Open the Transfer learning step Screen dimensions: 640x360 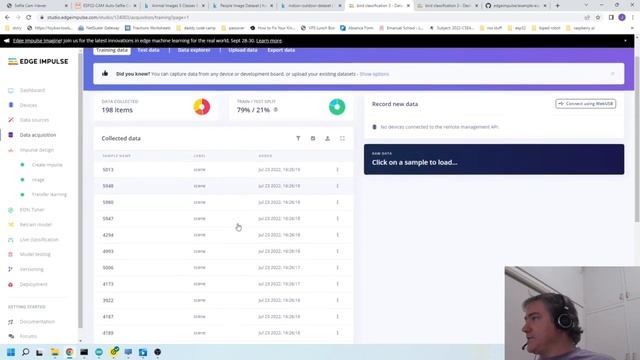pos(49,195)
